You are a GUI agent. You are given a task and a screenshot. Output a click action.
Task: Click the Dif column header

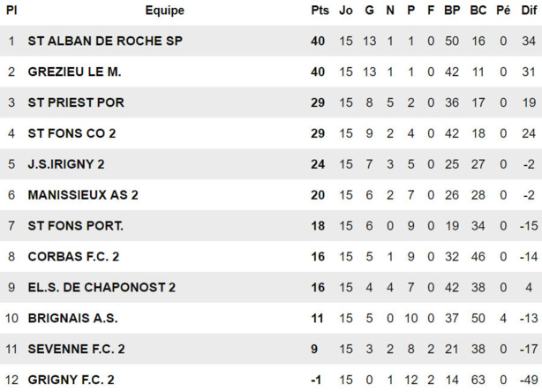click(529, 11)
